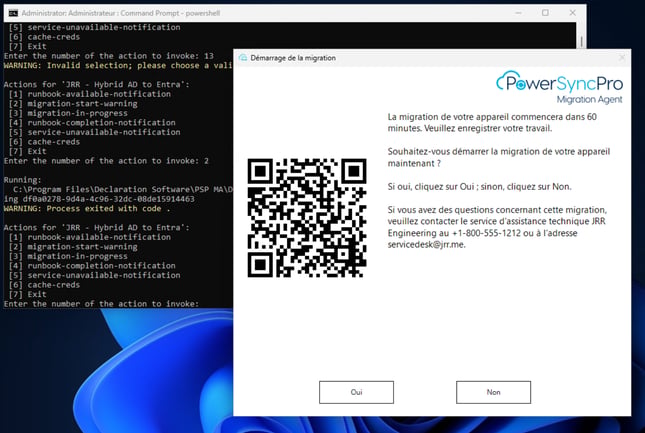Close the Command Prompt window
Image resolution: width=645 pixels, height=433 pixels.
click(572, 13)
